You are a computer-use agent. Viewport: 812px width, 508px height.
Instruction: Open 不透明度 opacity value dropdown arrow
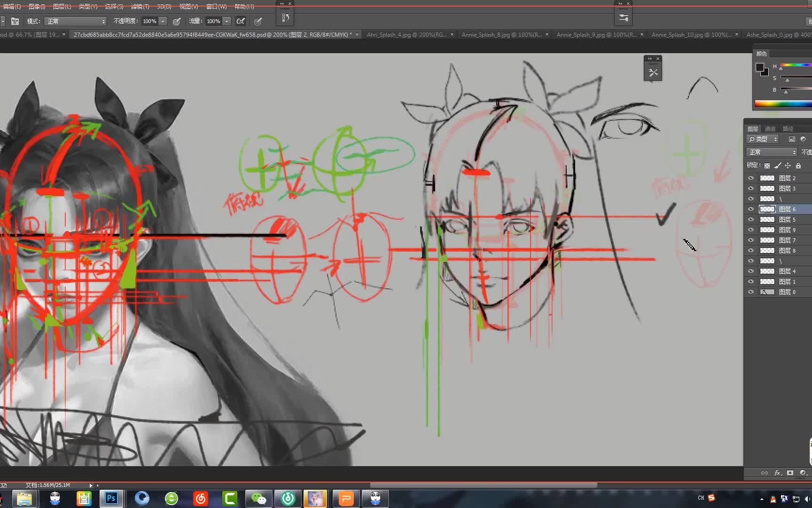click(163, 21)
